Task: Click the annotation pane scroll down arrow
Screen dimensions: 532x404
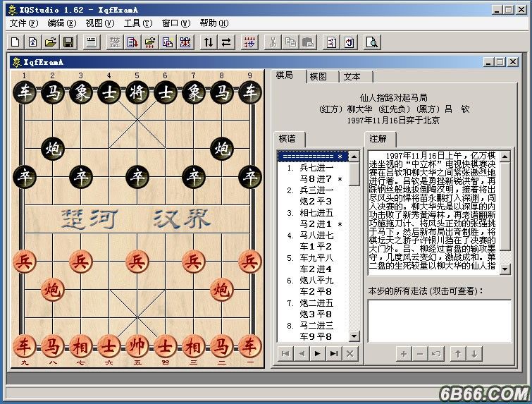Action: tap(505, 269)
